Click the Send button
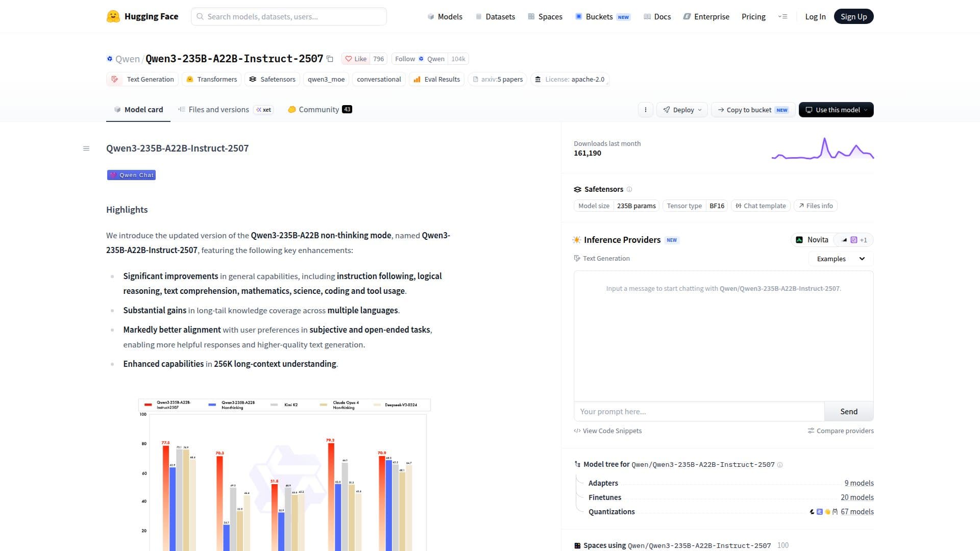This screenshot has height=551, width=980. tap(849, 411)
